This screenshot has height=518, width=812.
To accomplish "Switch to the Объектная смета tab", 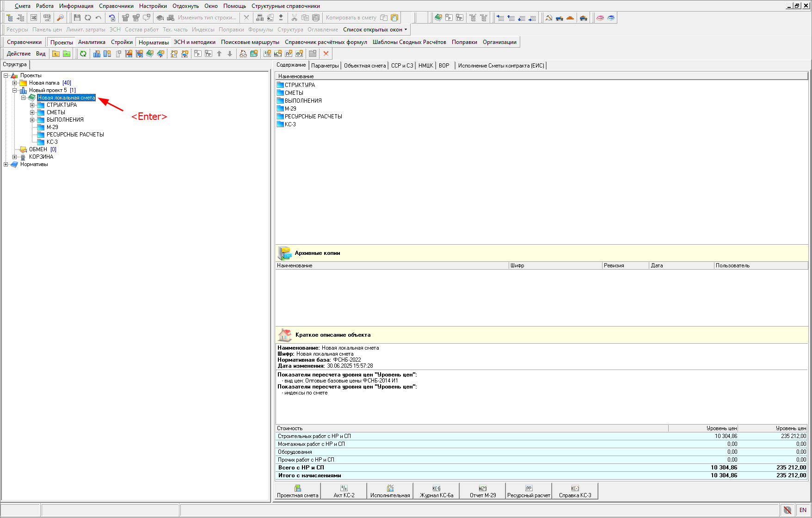I will (x=364, y=66).
